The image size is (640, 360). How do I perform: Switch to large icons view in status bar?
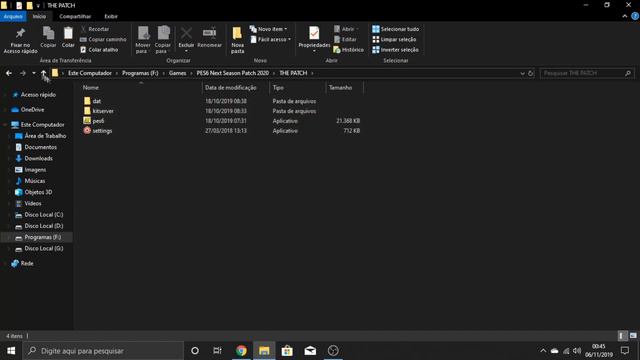point(633,336)
